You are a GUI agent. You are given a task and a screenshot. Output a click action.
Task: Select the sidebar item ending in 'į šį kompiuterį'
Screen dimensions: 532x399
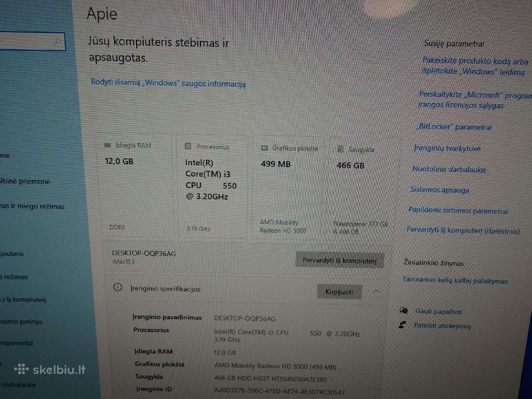coord(23,300)
